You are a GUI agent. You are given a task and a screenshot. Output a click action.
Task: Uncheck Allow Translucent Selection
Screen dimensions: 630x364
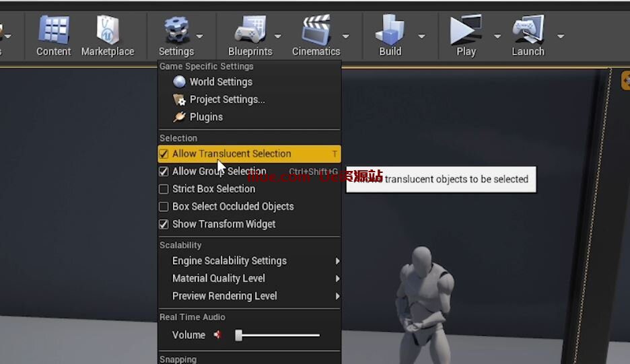tap(164, 154)
